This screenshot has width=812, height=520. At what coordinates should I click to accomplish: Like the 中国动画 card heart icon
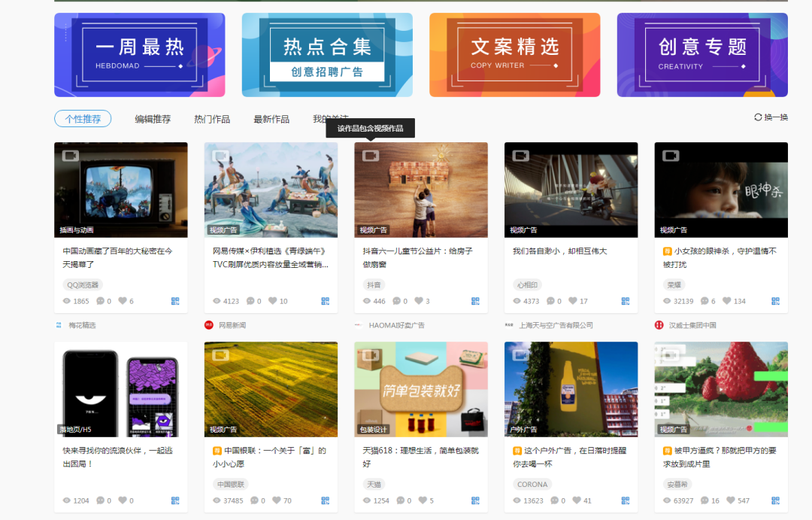coord(123,301)
